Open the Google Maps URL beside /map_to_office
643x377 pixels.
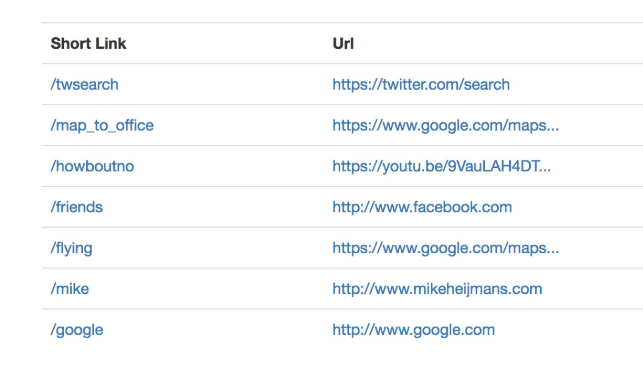tap(445, 126)
